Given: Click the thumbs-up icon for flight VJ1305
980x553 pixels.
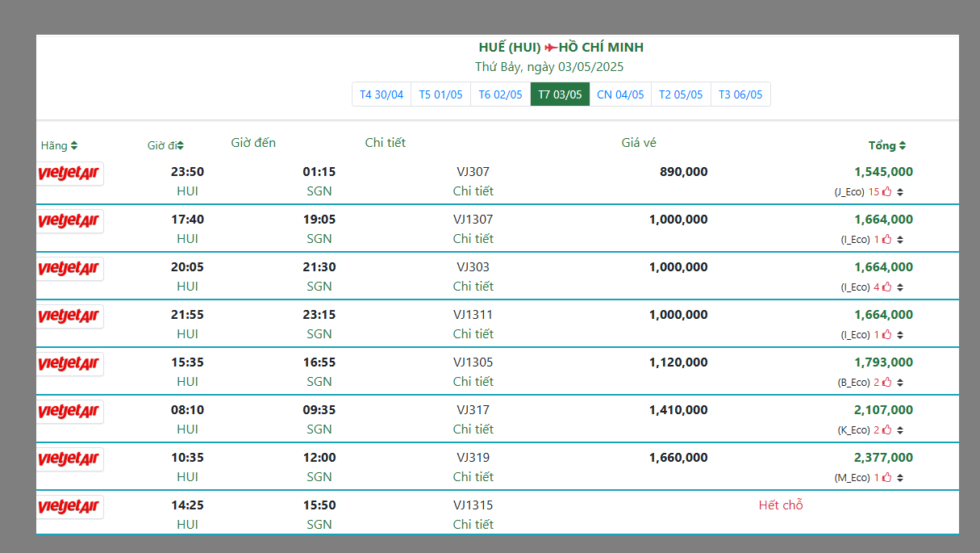Looking at the screenshot, I should pyautogui.click(x=886, y=383).
